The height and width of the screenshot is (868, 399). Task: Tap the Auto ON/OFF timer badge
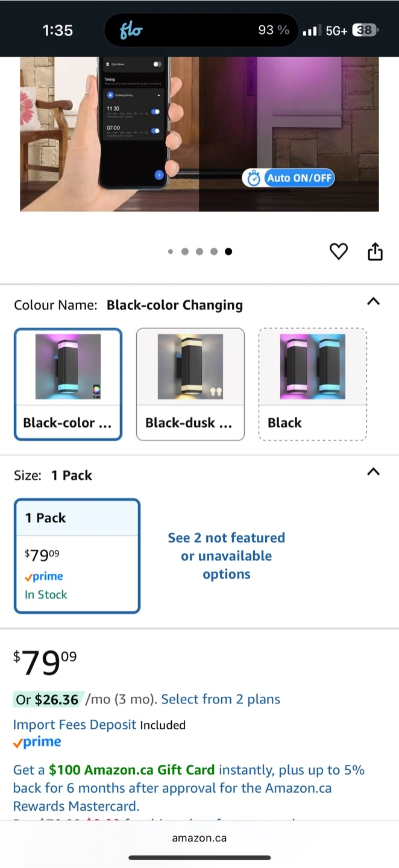289,178
